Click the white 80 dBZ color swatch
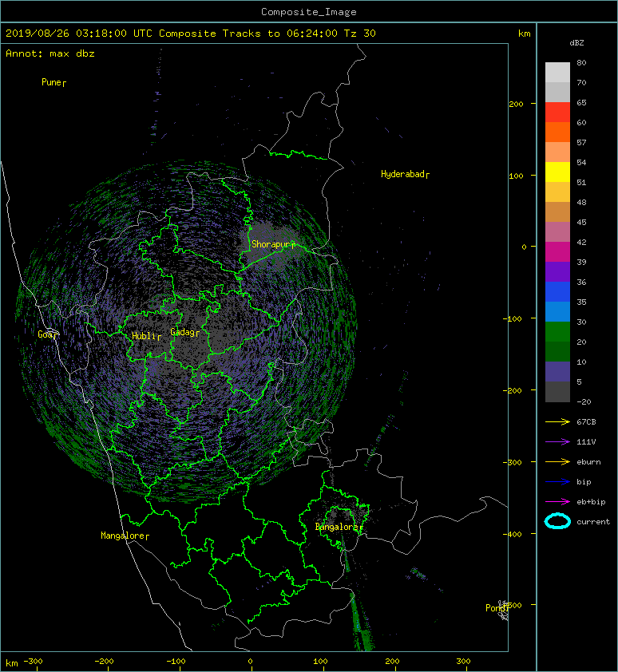Viewport: 618px width, 672px height. click(x=557, y=72)
